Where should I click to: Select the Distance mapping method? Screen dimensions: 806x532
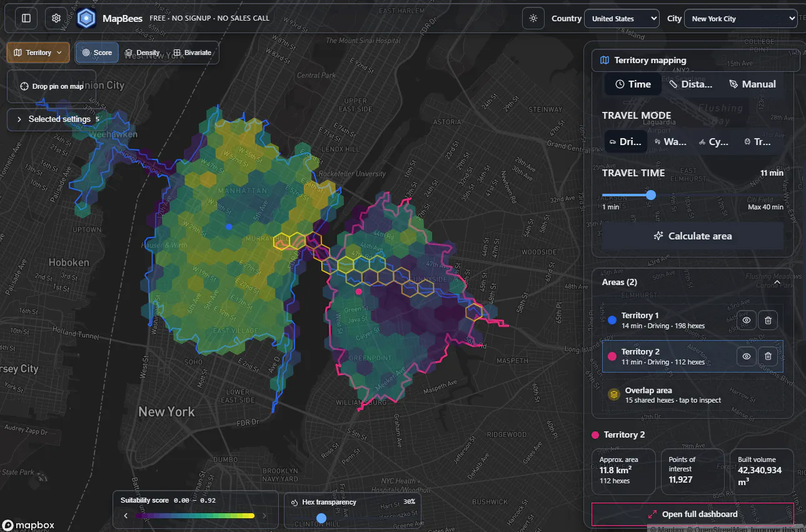coord(690,84)
